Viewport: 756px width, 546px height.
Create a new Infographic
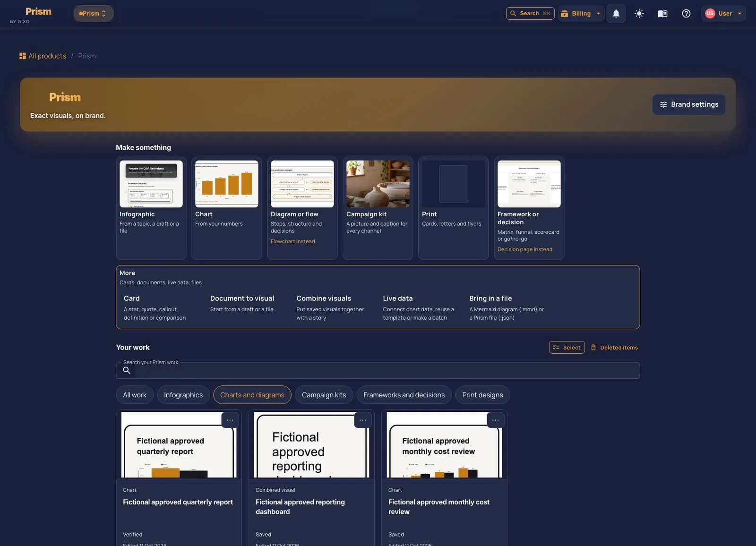click(x=151, y=208)
